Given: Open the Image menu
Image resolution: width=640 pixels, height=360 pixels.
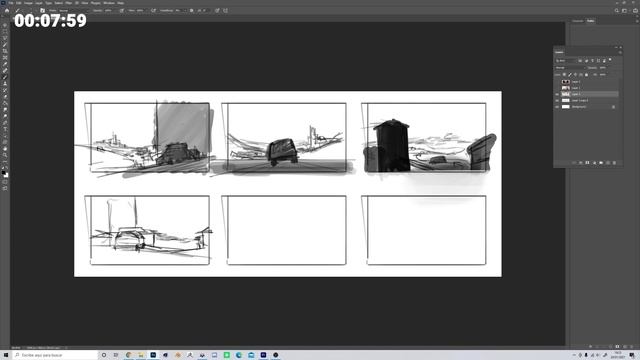Looking at the screenshot, I should 28,3.
